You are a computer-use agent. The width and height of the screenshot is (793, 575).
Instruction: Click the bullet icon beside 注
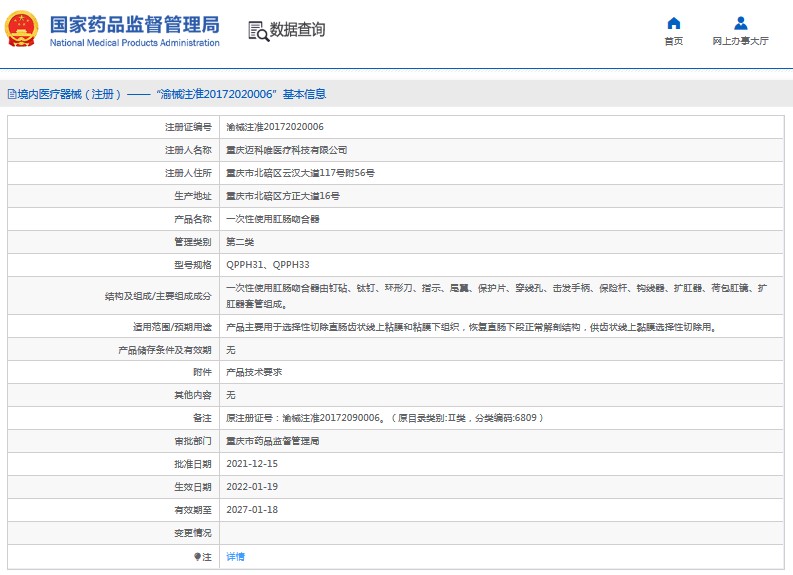point(197,556)
